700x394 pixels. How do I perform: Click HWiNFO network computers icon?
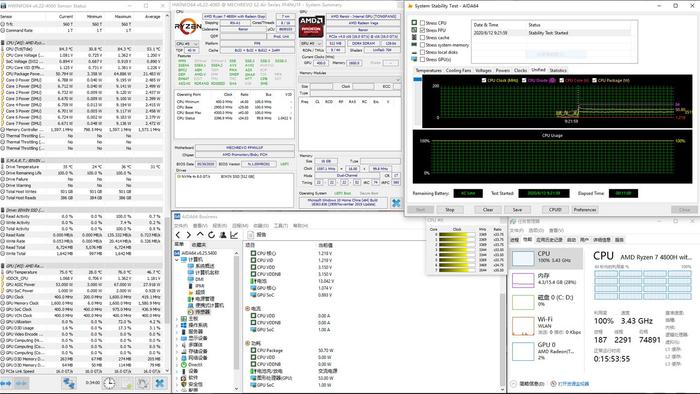coord(69,383)
